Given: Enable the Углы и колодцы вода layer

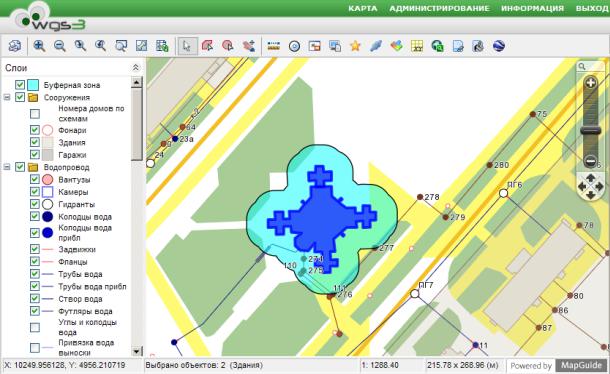Looking at the screenshot, I should tap(35, 327).
